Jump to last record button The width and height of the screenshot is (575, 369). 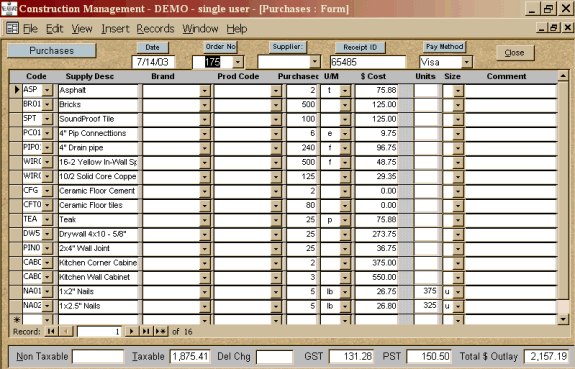(146, 332)
